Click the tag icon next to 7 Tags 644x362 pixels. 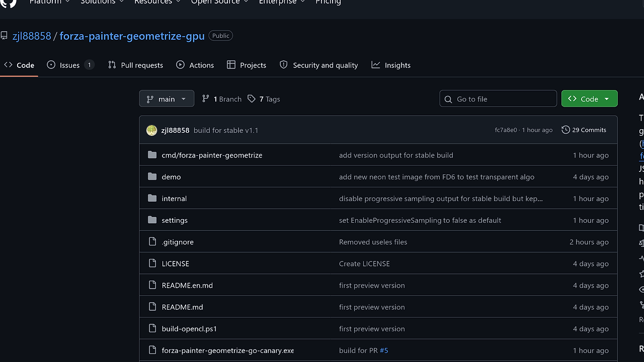click(252, 99)
